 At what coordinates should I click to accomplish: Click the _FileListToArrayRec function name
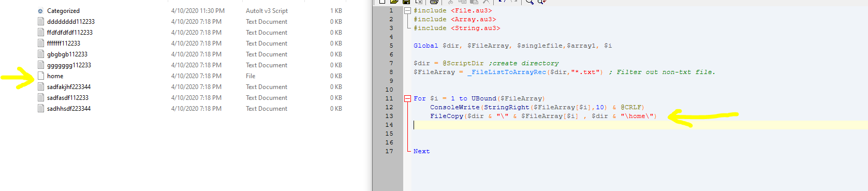tap(507, 72)
